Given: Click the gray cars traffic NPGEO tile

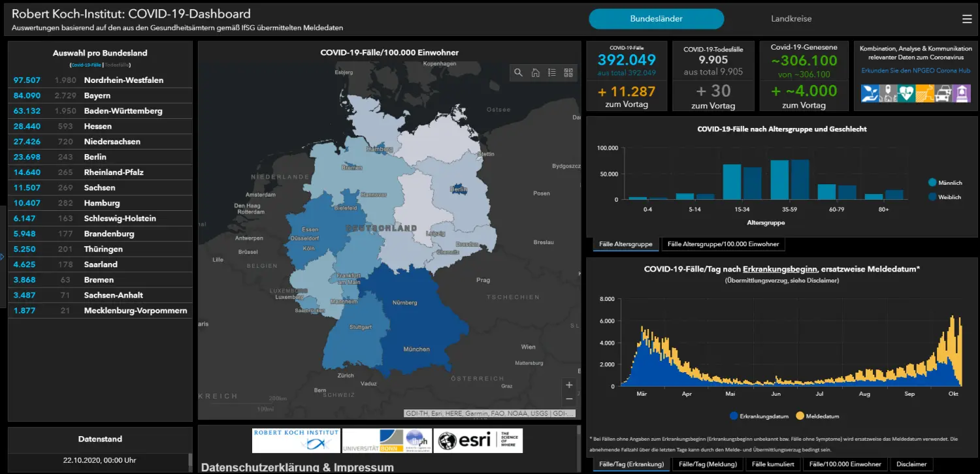Looking at the screenshot, I should point(943,93).
